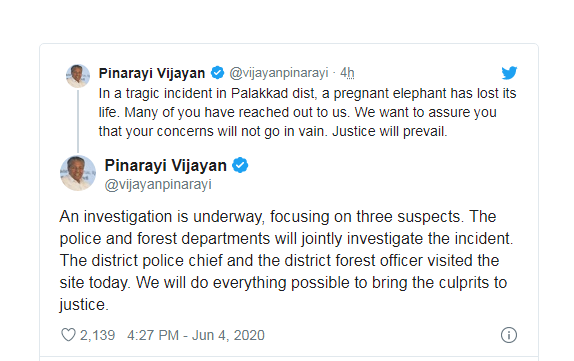Click the large bold Pinarayi Vijayan name
Screen dimensions: 574x361
pyautogui.click(x=165, y=165)
